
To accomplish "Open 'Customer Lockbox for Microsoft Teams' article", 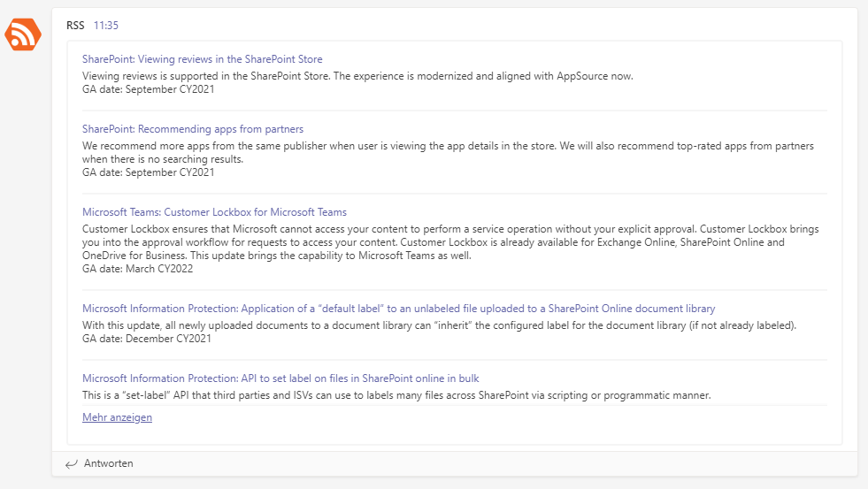I will [214, 212].
